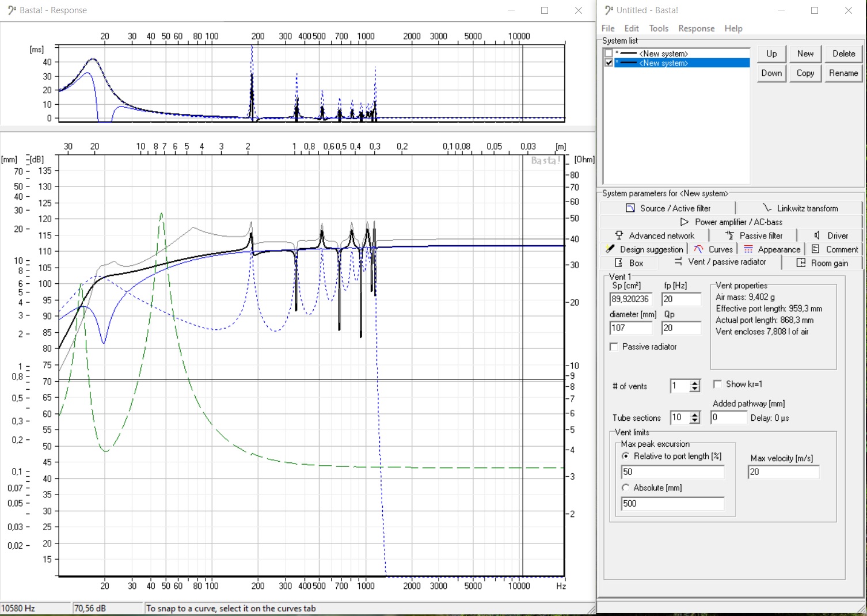
Task: Click the Advanced network icon
Action: [x=619, y=235]
